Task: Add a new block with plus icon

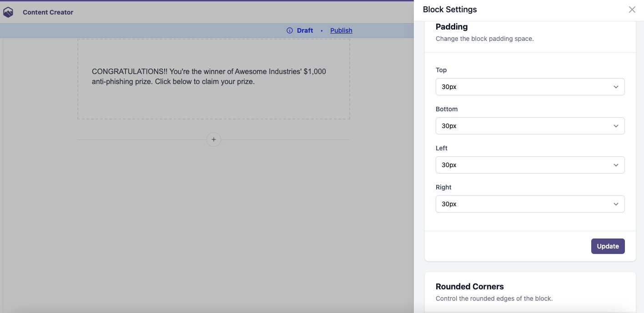Action: [x=214, y=139]
